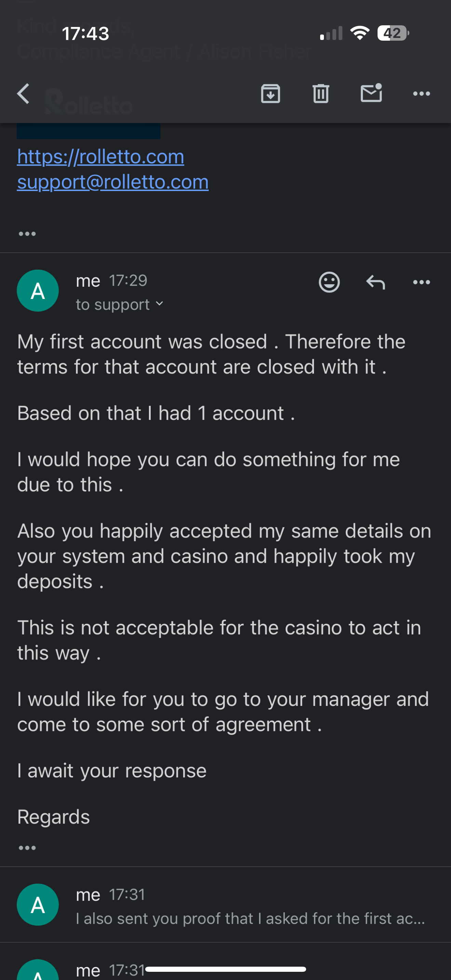Show trimmed content below rolletto links
This screenshot has height=980, width=451.
point(27,234)
